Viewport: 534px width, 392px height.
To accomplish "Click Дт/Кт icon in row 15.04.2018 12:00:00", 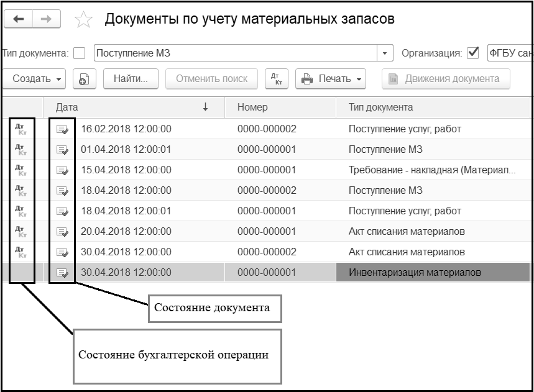I will 21,170.
